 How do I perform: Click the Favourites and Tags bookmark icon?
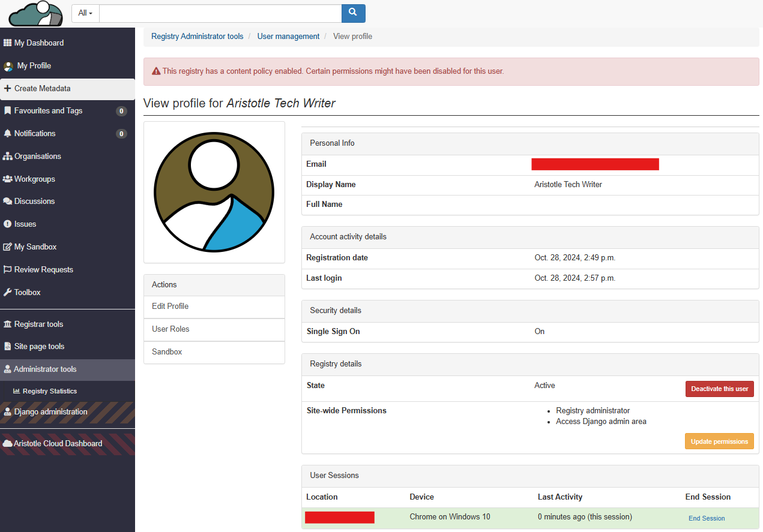[8, 111]
